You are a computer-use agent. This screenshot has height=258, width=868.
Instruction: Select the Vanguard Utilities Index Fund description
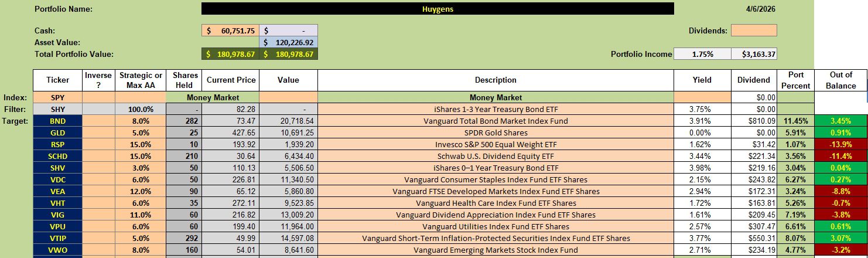point(495,226)
